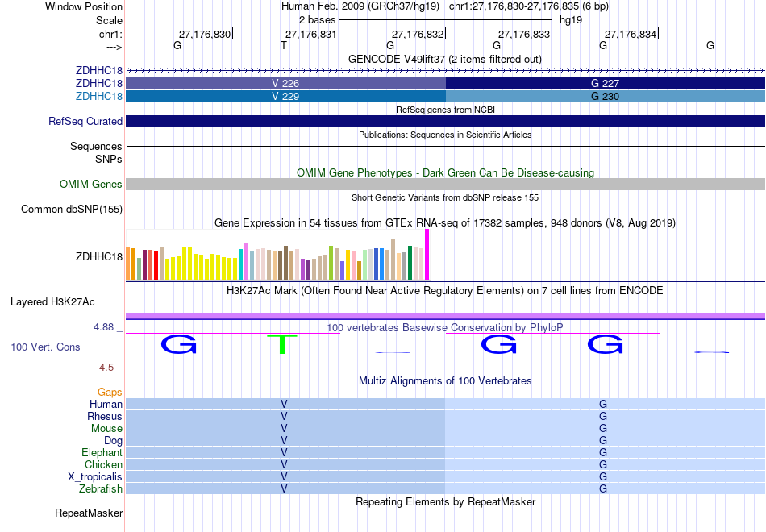This screenshot has width=766, height=532.
Task: Click the G residue in the Zebrafish row
Action: (603, 489)
